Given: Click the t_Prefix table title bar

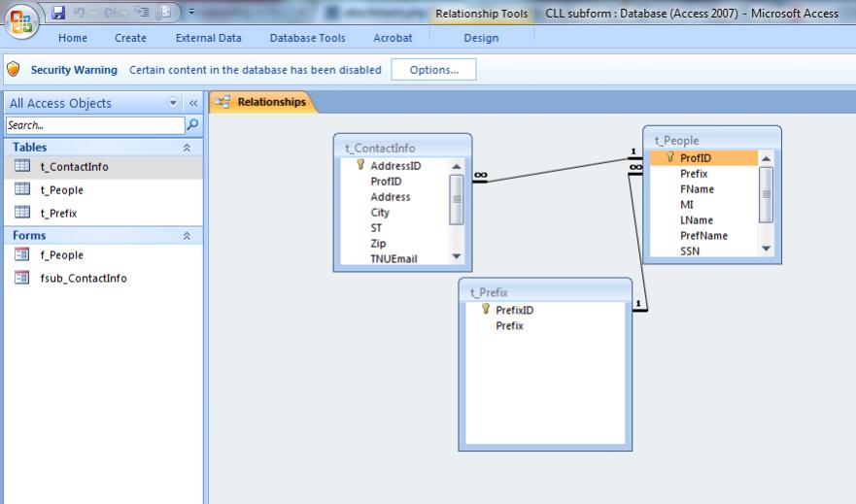Looking at the screenshot, I should pyautogui.click(x=545, y=292).
